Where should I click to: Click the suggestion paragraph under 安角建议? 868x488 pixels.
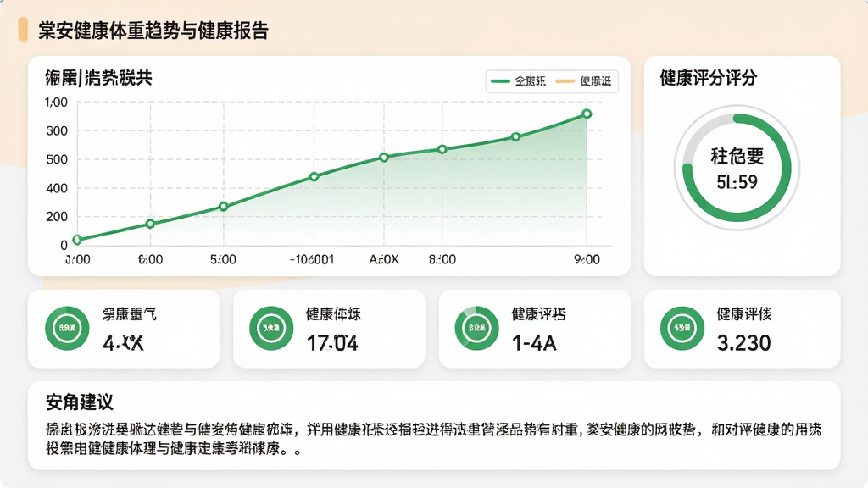433,439
